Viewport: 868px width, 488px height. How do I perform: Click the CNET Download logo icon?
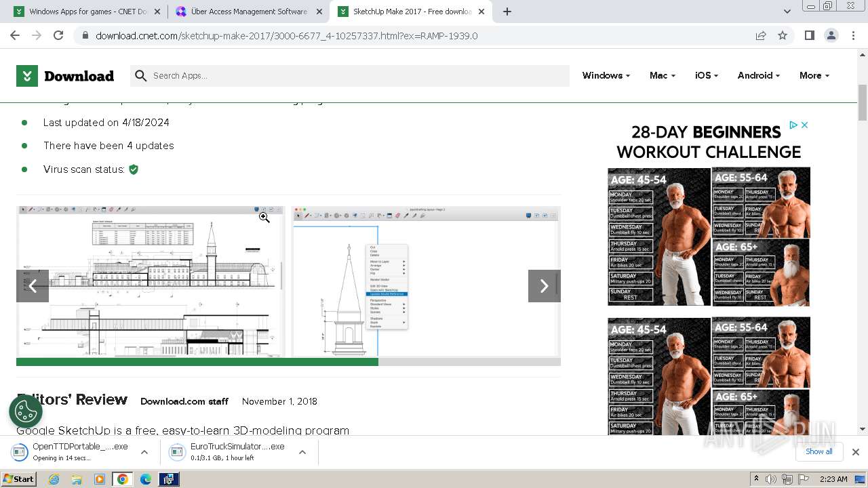point(27,76)
